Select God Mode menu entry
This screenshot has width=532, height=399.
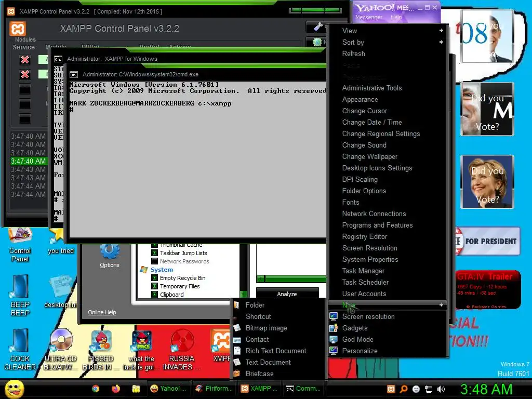(357, 339)
